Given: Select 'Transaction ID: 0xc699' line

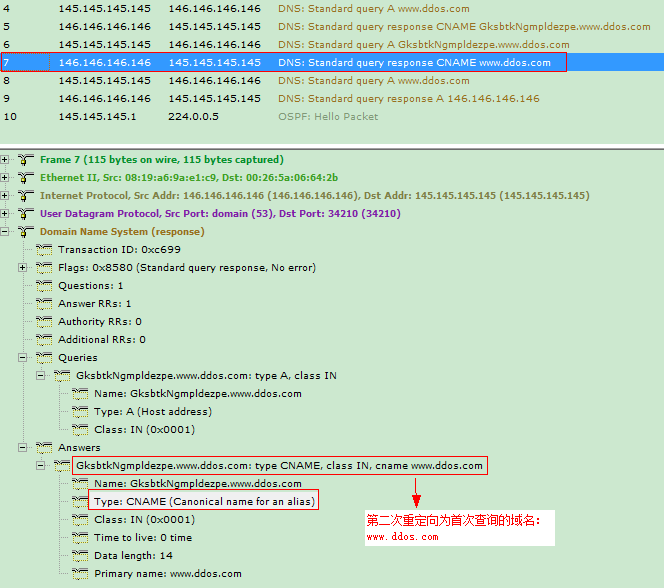Looking at the screenshot, I should 119,250.
